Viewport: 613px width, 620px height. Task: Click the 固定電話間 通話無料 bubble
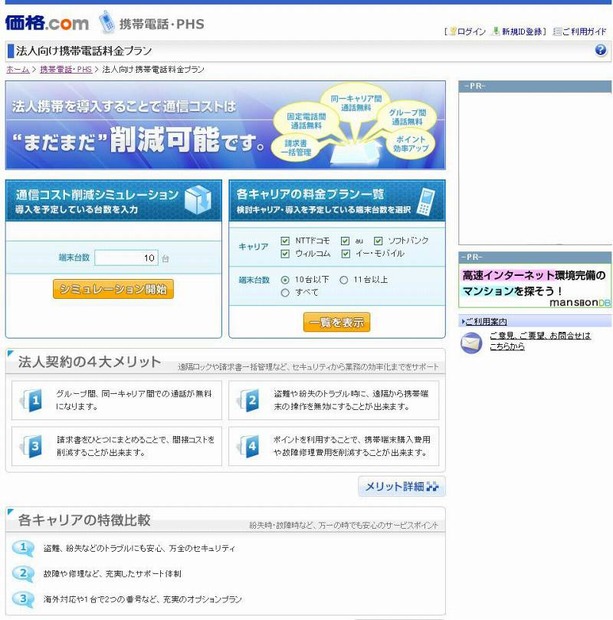(306, 121)
